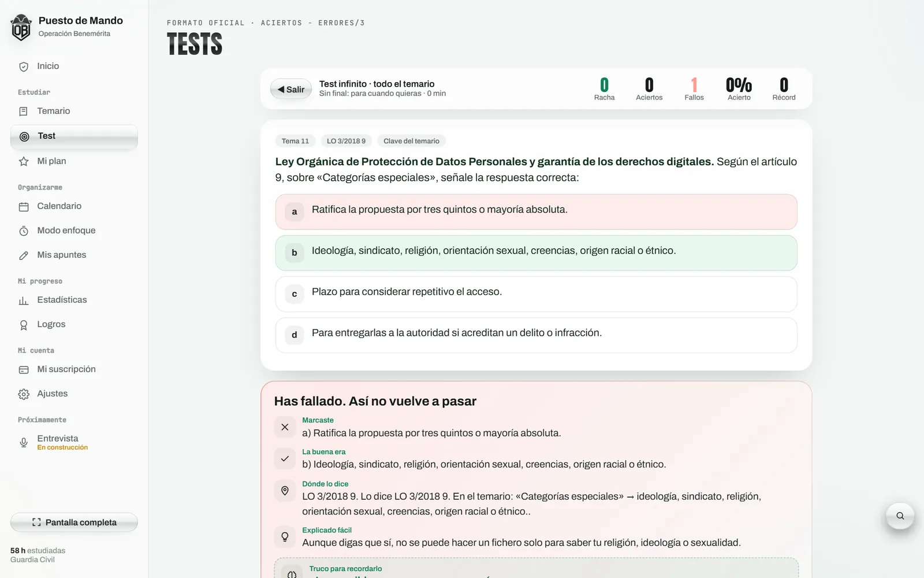Select answer a about ratifying the proposal
924x578 pixels.
click(536, 212)
